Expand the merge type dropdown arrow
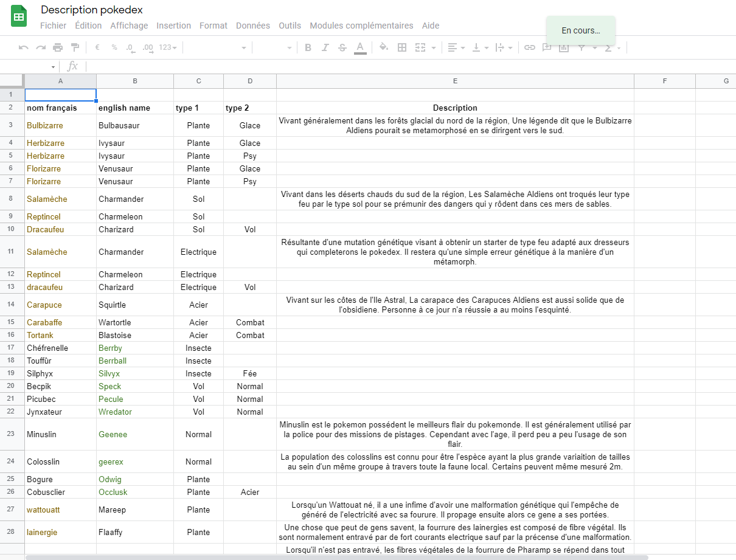This screenshot has height=560, width=736. point(434,47)
